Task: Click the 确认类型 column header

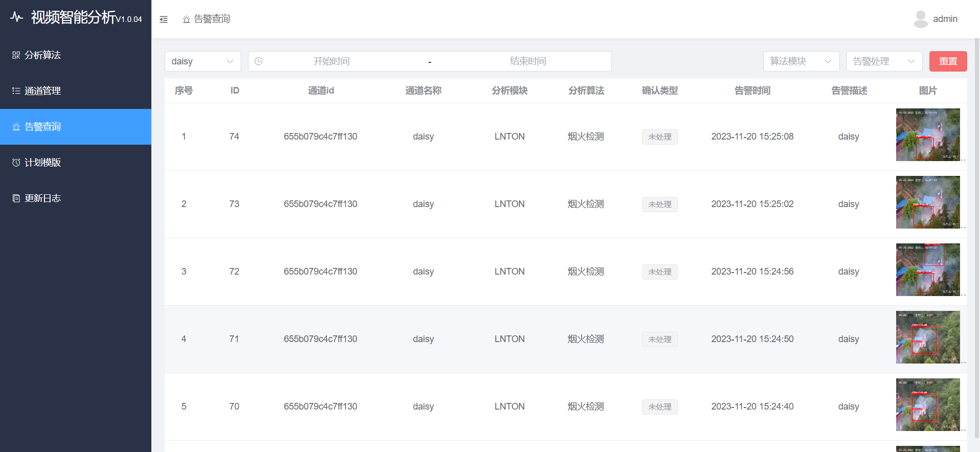Action: click(660, 91)
